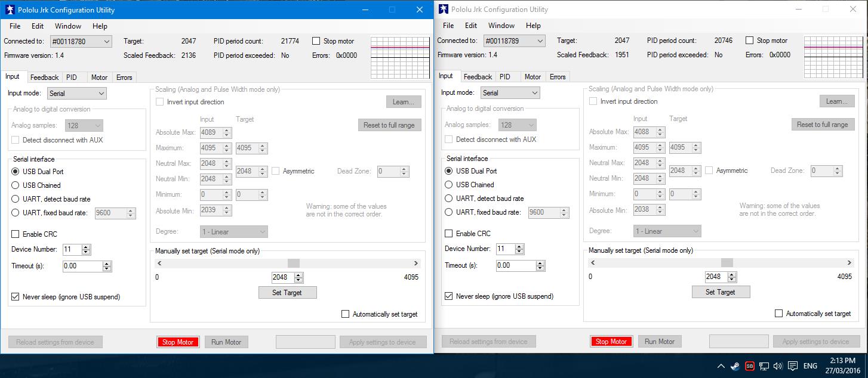Uncheck Never sleep in left window
This screenshot has width=868, height=378.
(16, 297)
